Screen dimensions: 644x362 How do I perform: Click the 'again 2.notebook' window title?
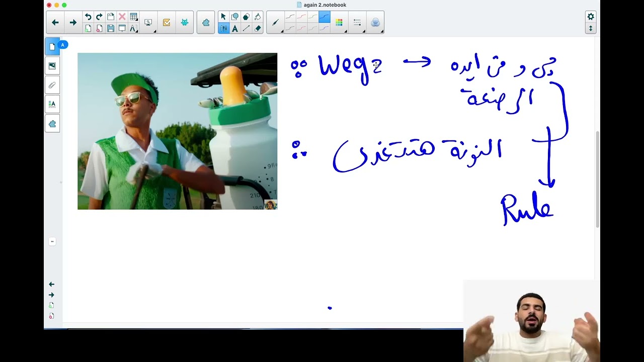325,5
